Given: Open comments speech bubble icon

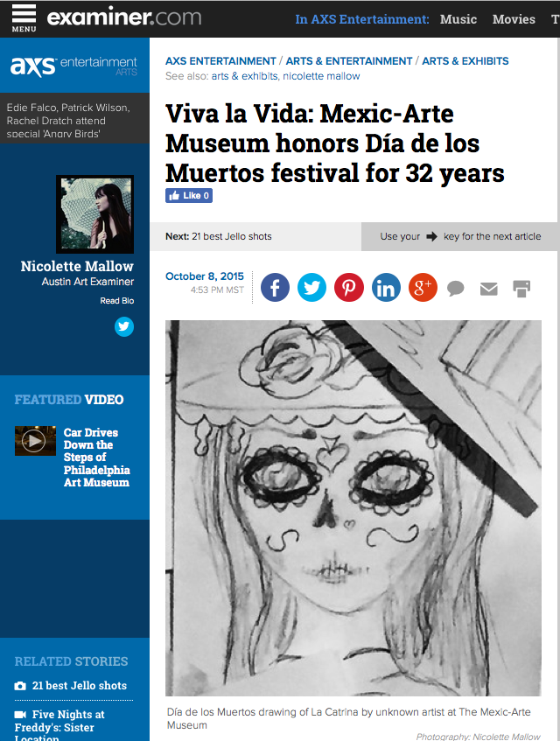Looking at the screenshot, I should tap(456, 288).
